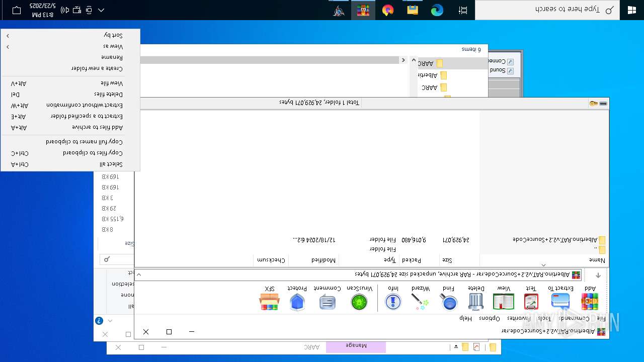The image size is (644, 362).
Task: Open Microsoft Edge from the taskbar
Action: 437,10
